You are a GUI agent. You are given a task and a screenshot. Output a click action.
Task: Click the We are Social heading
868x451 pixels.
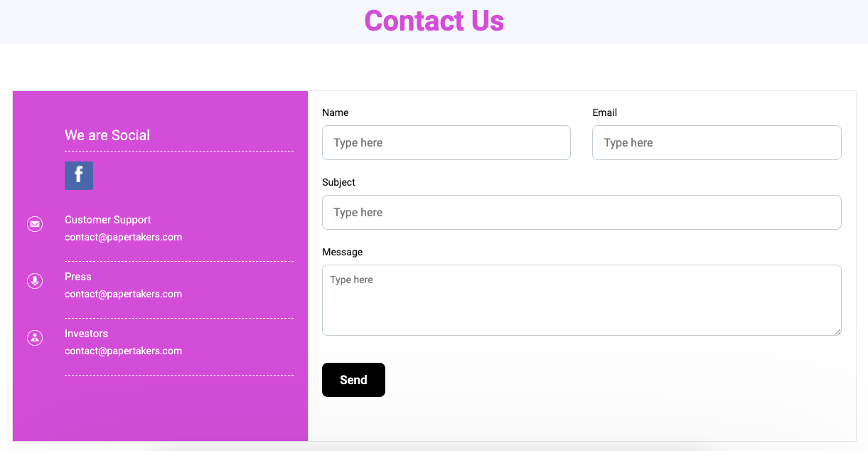(107, 135)
